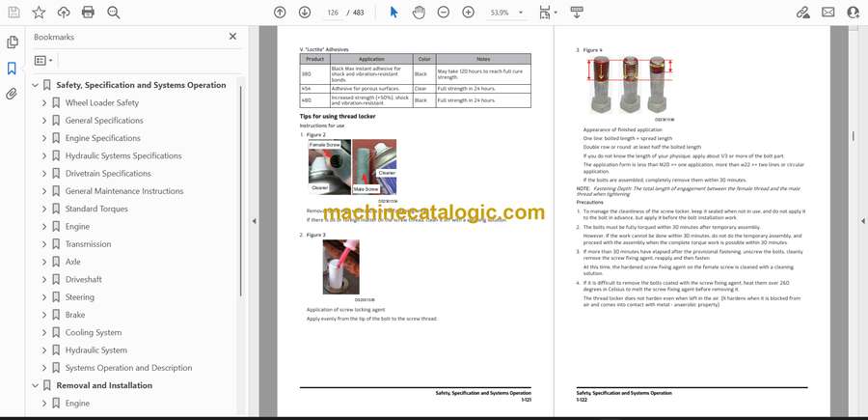Click the Figure 2 cleaner image
This screenshot has width=868, height=420.
click(352, 167)
